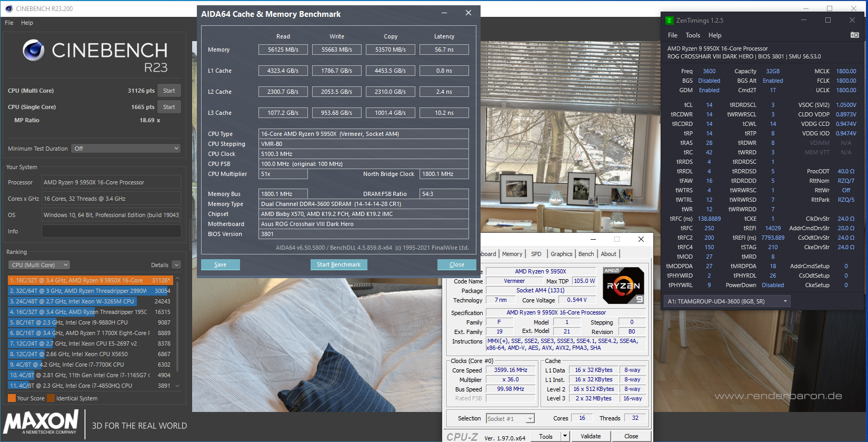Open the ZenTimings File menu
Viewport: 868px width, 442px height.
click(x=673, y=35)
